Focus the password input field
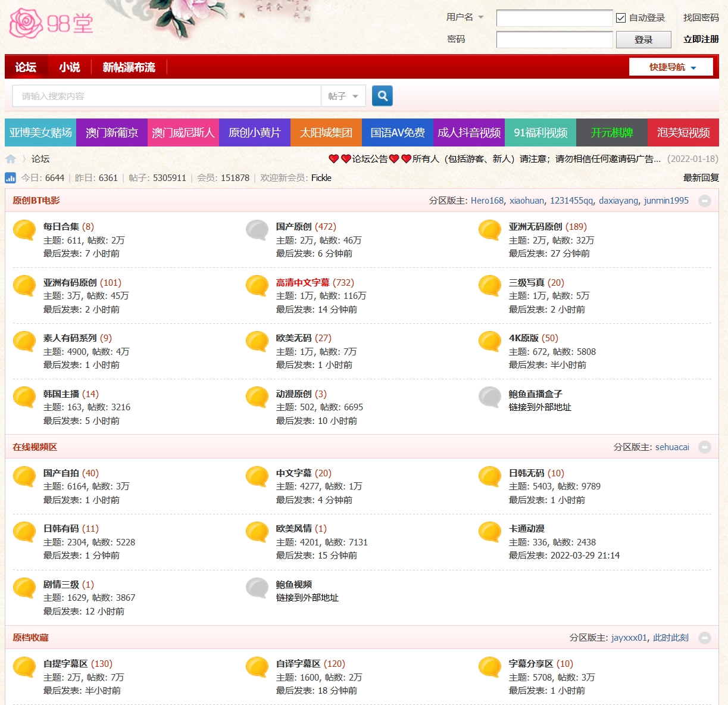This screenshot has height=705, width=728. [x=554, y=39]
